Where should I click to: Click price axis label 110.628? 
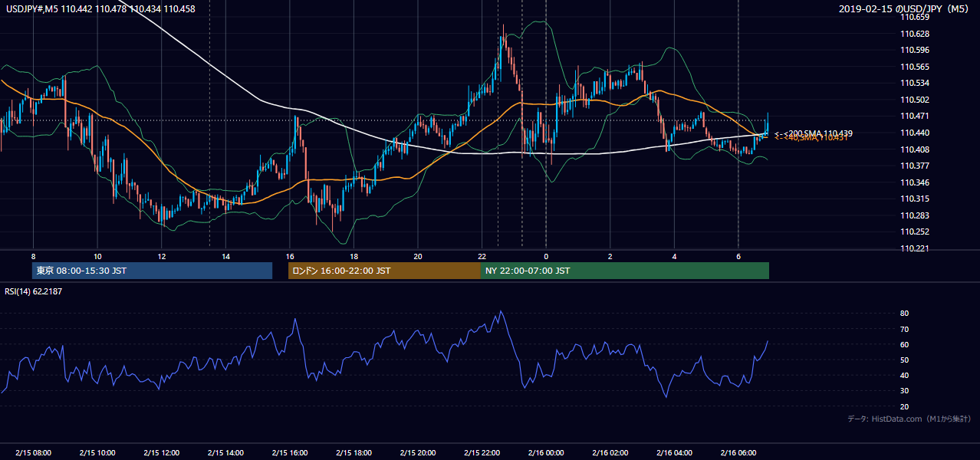[x=916, y=34]
